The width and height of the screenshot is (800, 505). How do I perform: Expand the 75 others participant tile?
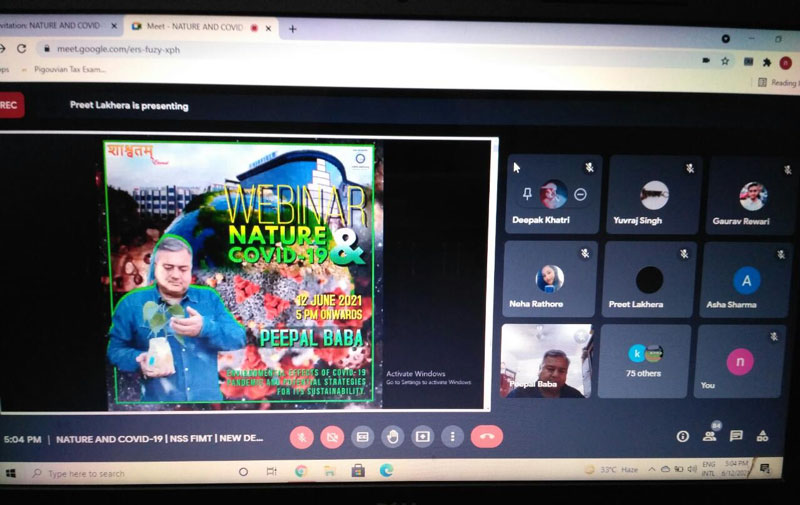point(645,360)
